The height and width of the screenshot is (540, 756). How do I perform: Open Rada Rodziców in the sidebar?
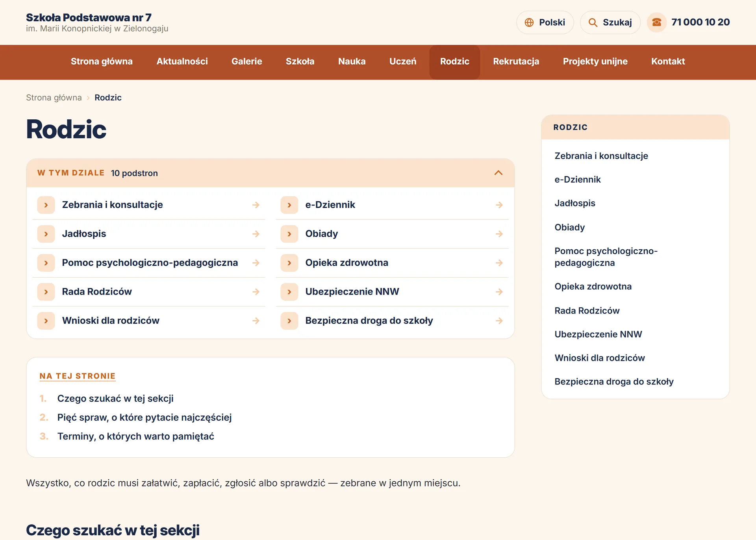pyautogui.click(x=587, y=311)
